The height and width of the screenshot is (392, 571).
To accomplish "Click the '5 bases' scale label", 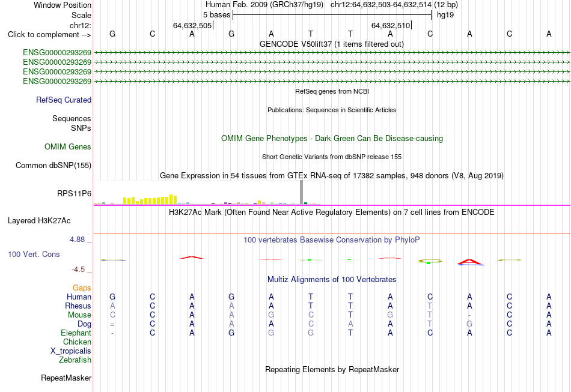I will pos(216,15).
